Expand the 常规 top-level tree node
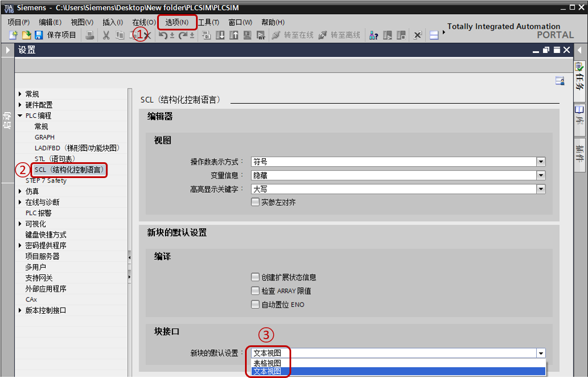 pos(20,94)
